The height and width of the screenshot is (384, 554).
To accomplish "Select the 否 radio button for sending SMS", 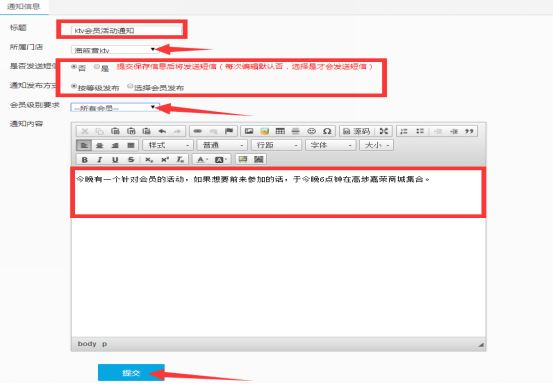I will pyautogui.click(x=74, y=66).
